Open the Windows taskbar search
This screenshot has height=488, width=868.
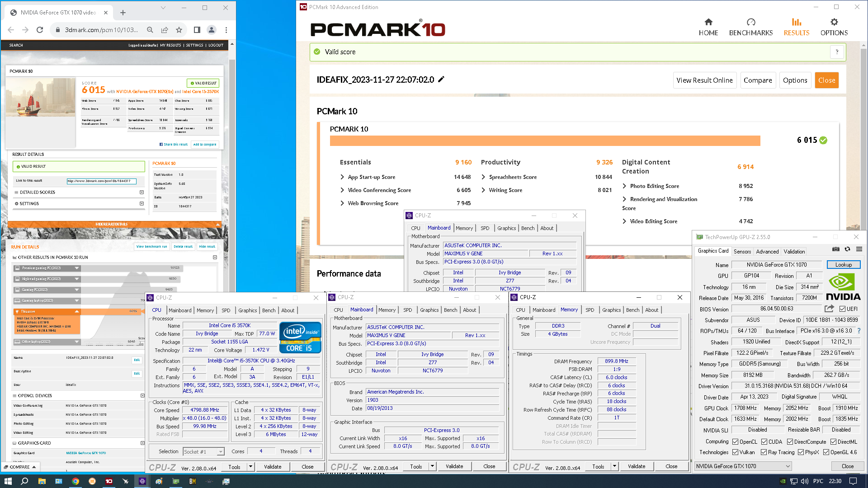tap(24, 481)
